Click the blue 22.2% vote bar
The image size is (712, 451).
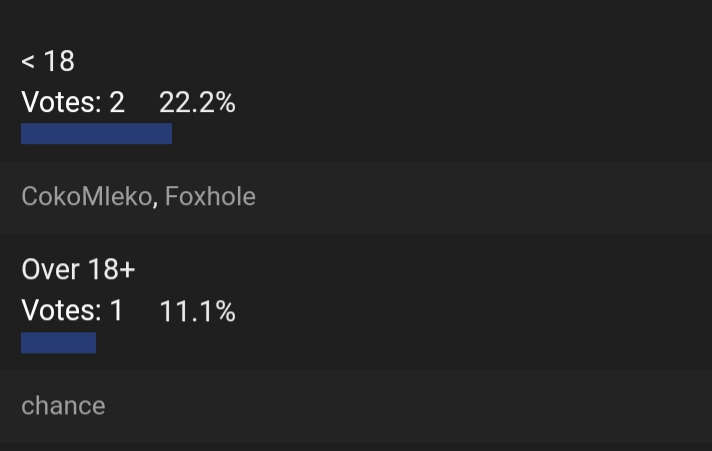[x=96, y=134]
